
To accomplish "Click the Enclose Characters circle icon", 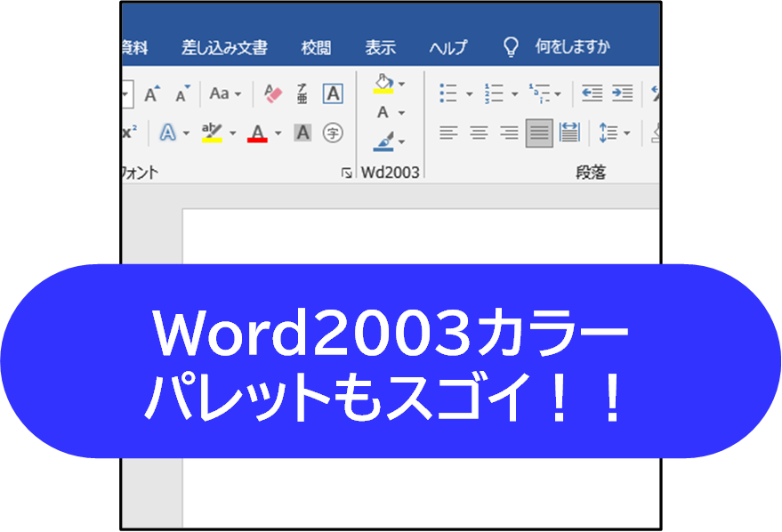I will (332, 133).
